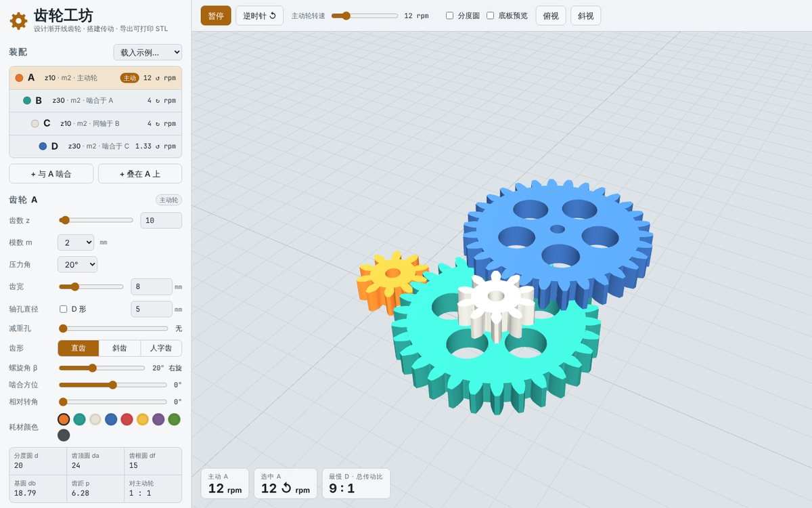Click the 齿数 z input field
This screenshot has height=508, width=812.
pos(161,220)
